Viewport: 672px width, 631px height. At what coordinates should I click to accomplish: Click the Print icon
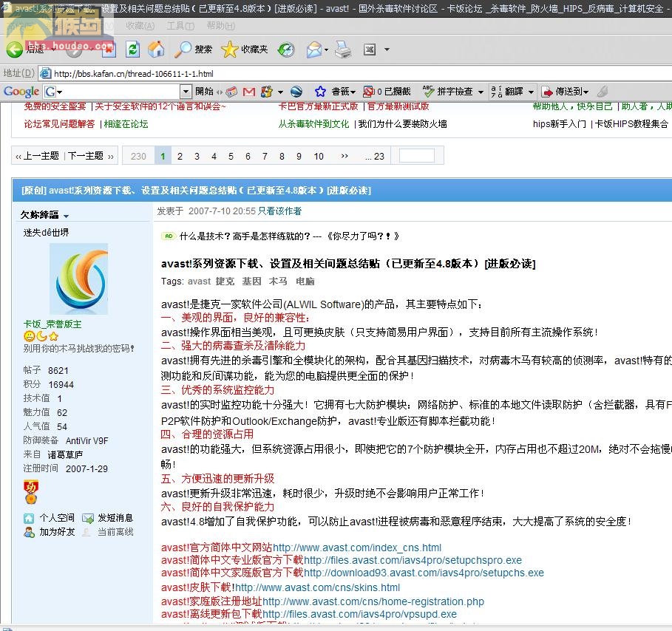coord(343,50)
